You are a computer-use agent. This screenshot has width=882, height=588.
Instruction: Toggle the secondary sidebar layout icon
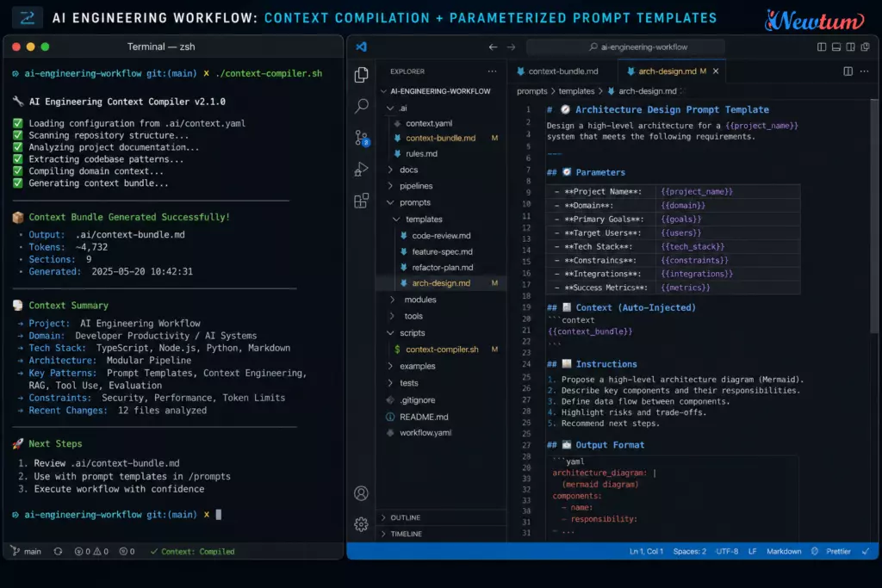[x=850, y=47]
